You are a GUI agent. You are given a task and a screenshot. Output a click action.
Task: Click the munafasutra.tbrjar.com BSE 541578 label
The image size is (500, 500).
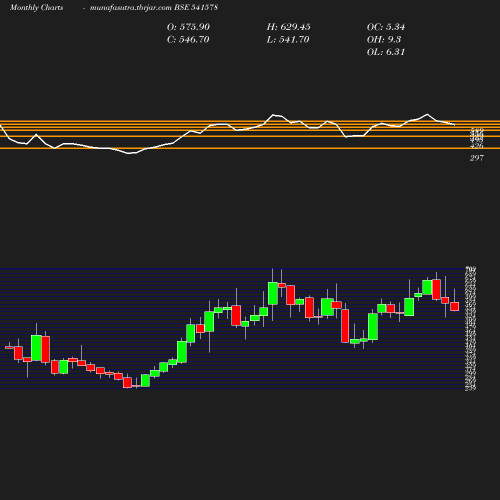154,7
